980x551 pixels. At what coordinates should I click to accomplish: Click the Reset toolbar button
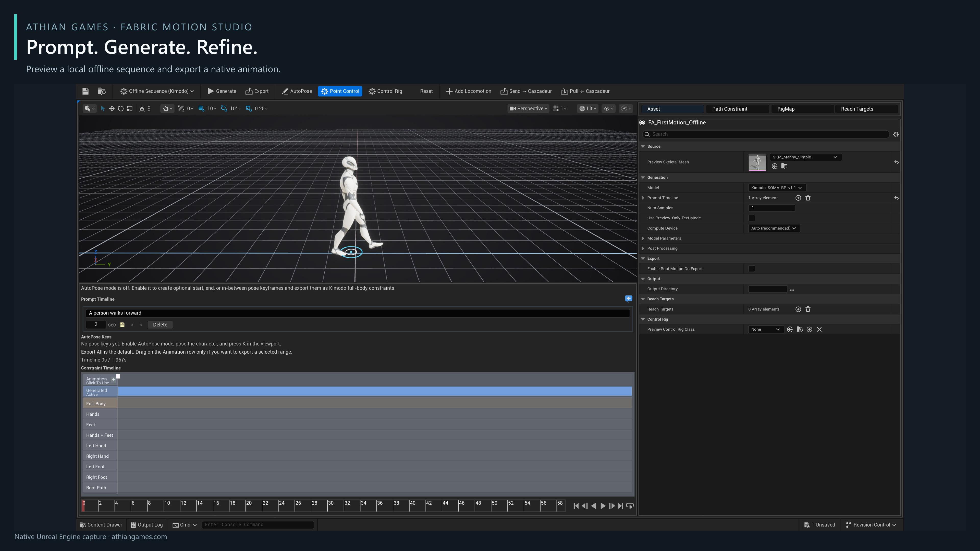click(426, 91)
